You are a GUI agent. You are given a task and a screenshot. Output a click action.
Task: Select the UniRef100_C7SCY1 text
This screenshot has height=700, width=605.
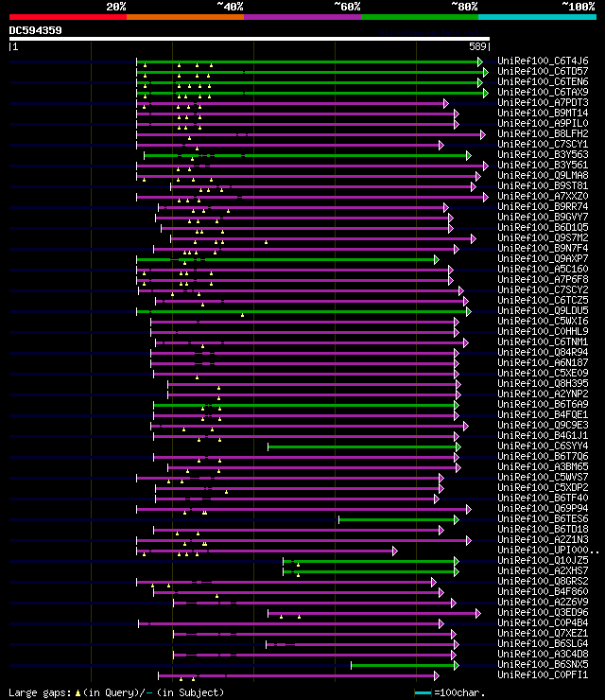click(543, 144)
